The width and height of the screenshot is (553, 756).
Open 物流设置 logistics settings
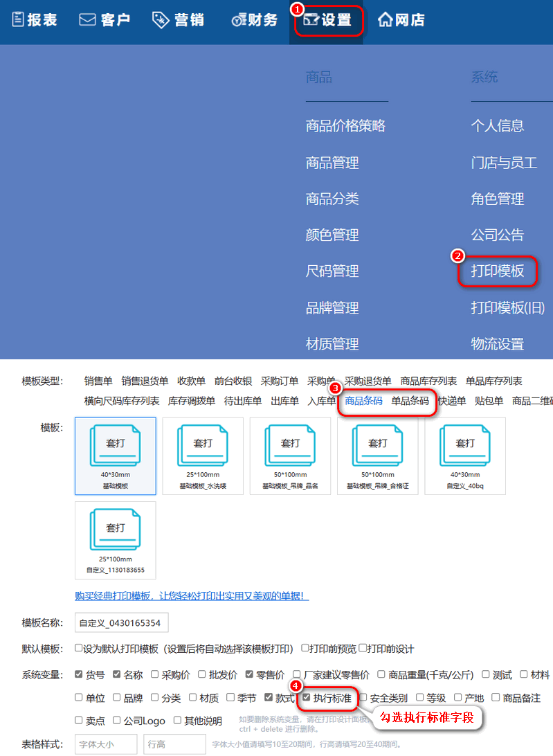(497, 344)
